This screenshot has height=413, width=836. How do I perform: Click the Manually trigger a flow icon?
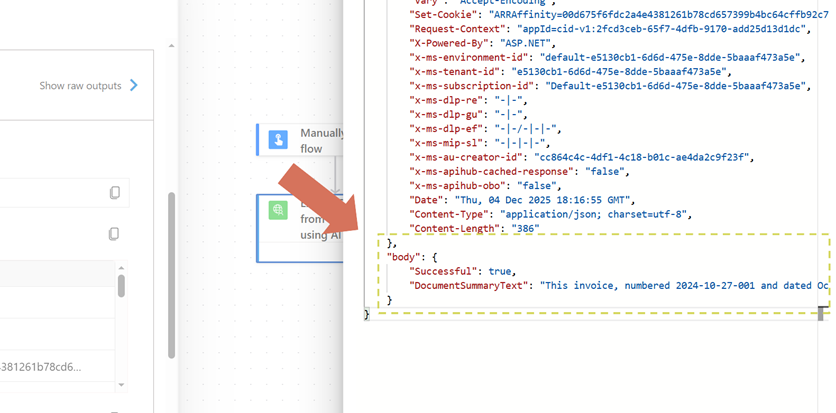[x=278, y=140]
